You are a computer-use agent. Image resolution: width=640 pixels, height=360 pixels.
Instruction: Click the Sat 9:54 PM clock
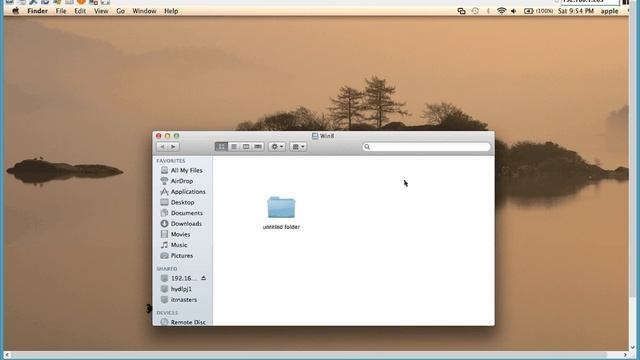point(576,11)
